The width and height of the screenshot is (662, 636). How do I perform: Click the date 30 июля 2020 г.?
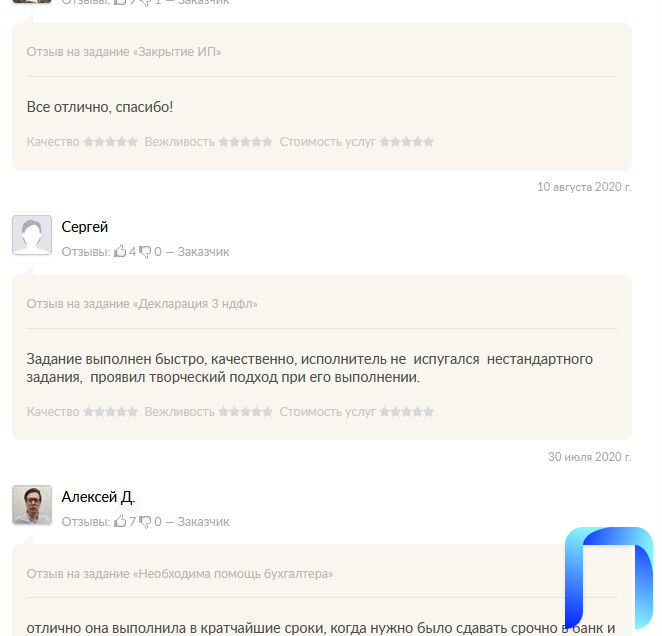pos(590,457)
